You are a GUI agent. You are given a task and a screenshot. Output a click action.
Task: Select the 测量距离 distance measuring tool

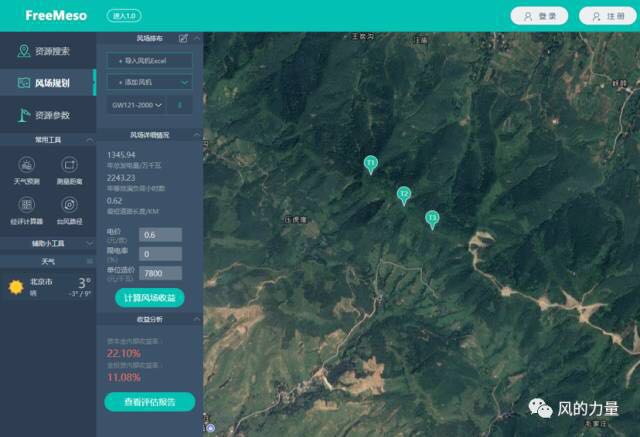[69, 166]
